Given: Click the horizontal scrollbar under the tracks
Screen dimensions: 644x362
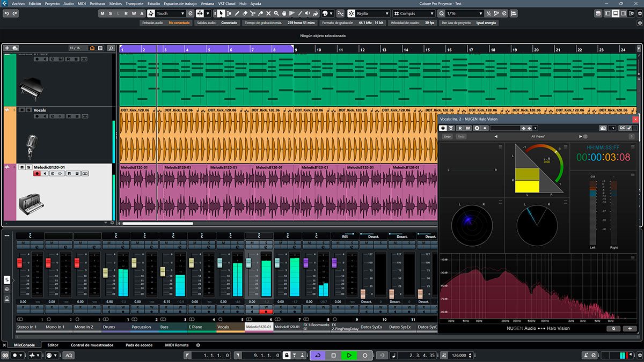Looking at the screenshot, I should pyautogui.click(x=158, y=224).
